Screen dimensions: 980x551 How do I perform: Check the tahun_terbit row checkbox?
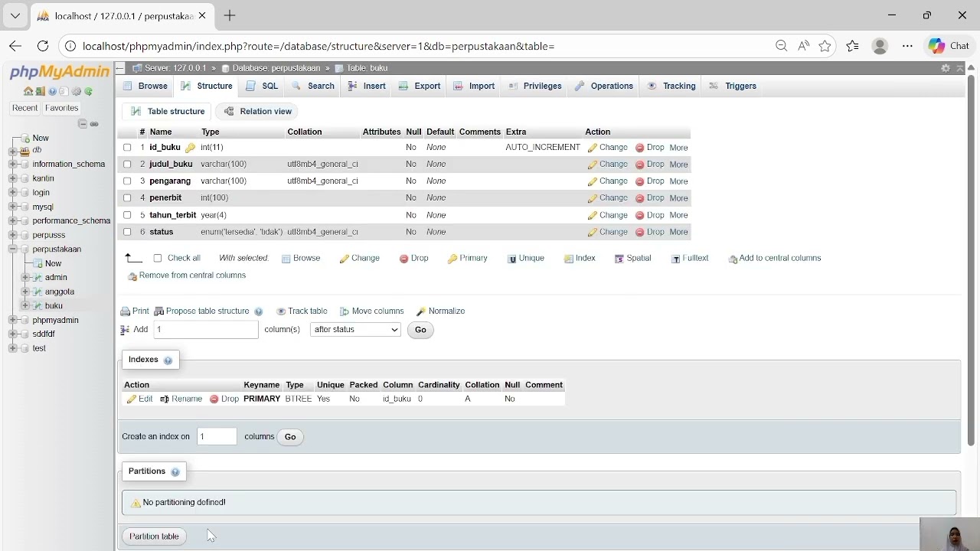click(127, 215)
